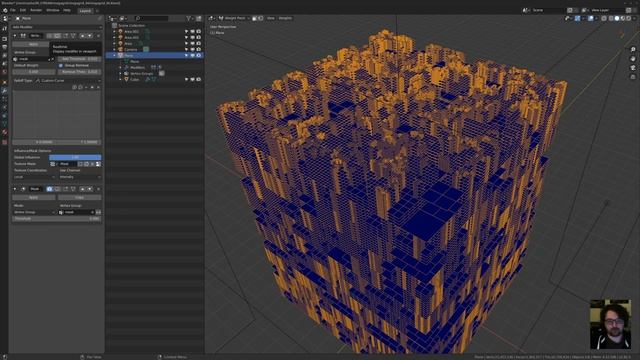Click the Blender logo icon

[x=4, y=10]
